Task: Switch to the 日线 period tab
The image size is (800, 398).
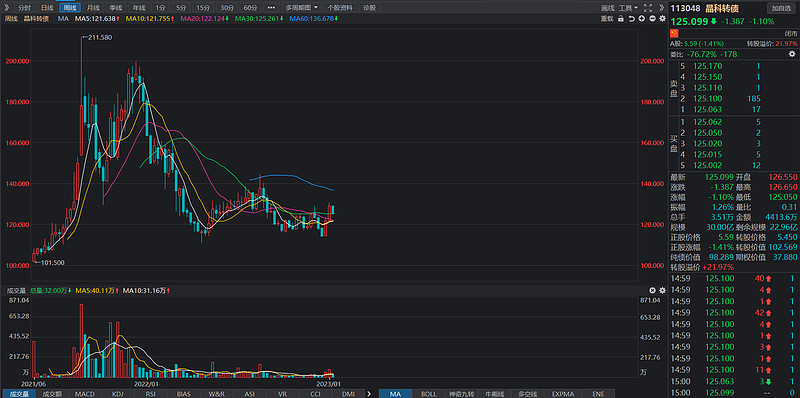Action: pyautogui.click(x=46, y=8)
